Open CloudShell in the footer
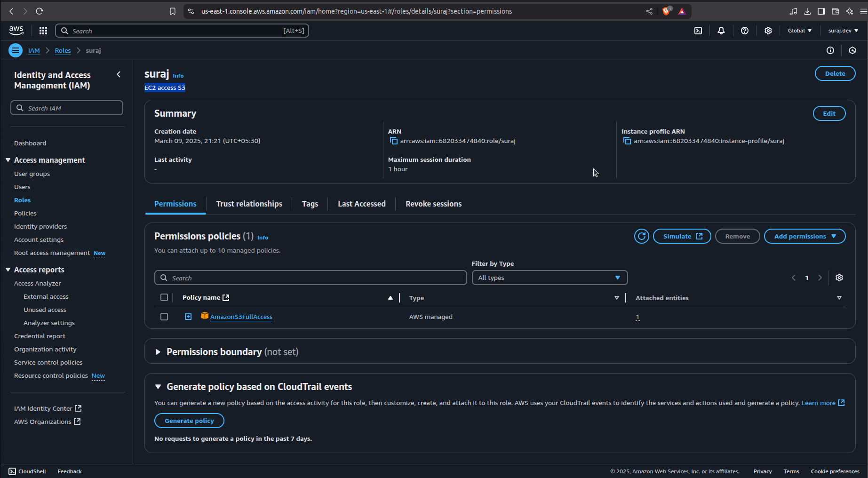 [x=27, y=471]
